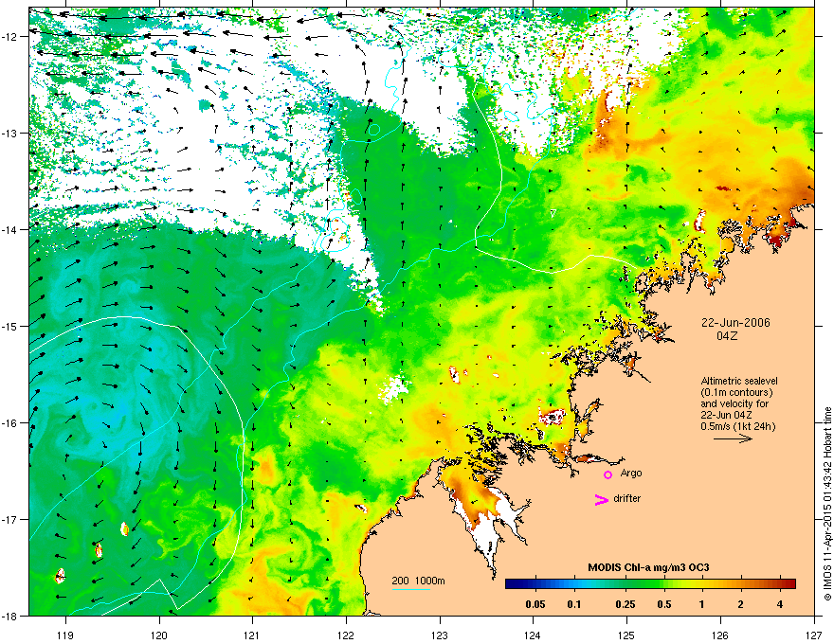
Task: Click the 121 longitude axis label
Action: pyautogui.click(x=252, y=635)
